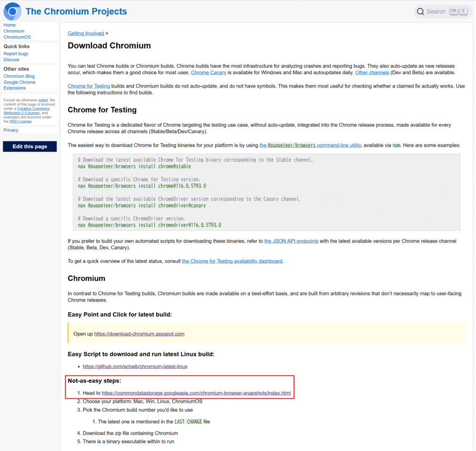Open the Extensions sidebar link

pos(14,88)
